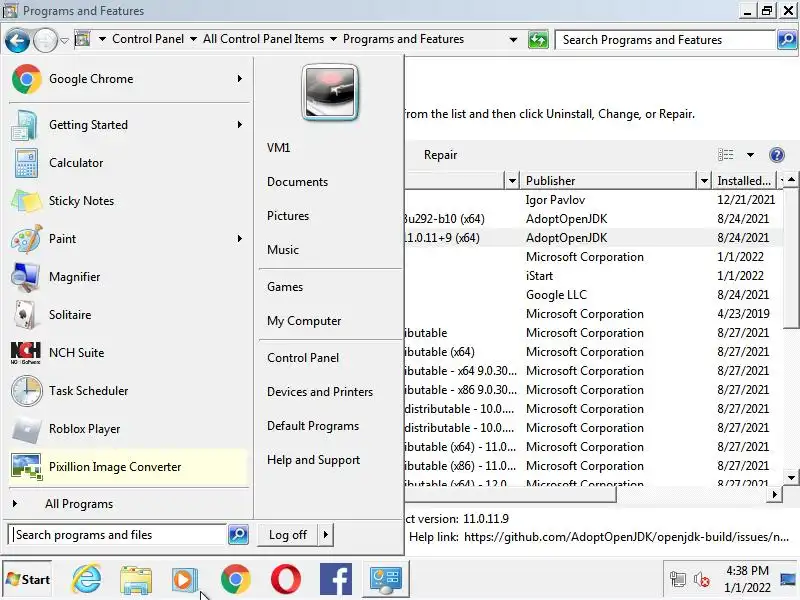
Task: Launch Getting Started icon
Action: tap(24, 125)
